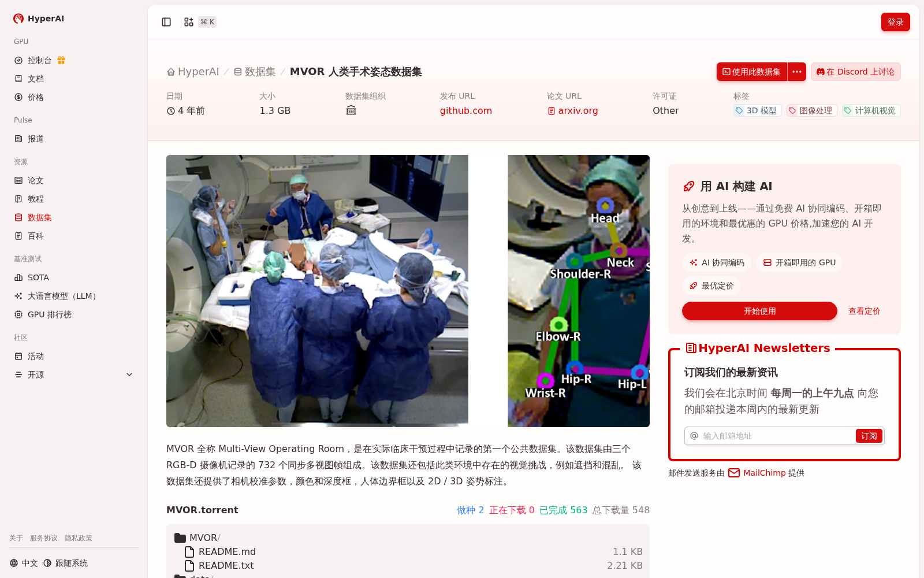The width and height of the screenshot is (924, 578).
Task: Click the MVOR.torrent title
Action: [202, 510]
